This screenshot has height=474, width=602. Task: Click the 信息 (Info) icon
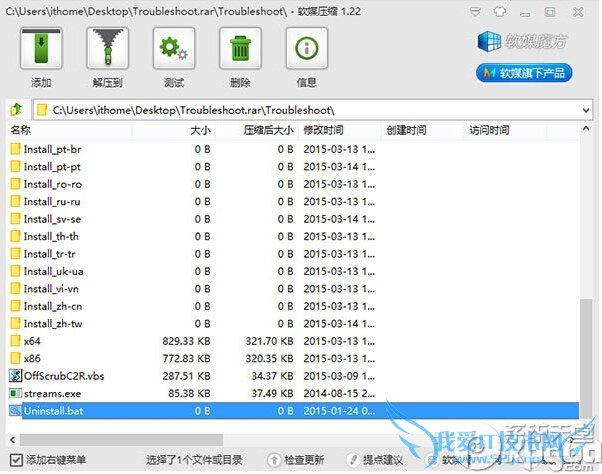click(x=307, y=48)
